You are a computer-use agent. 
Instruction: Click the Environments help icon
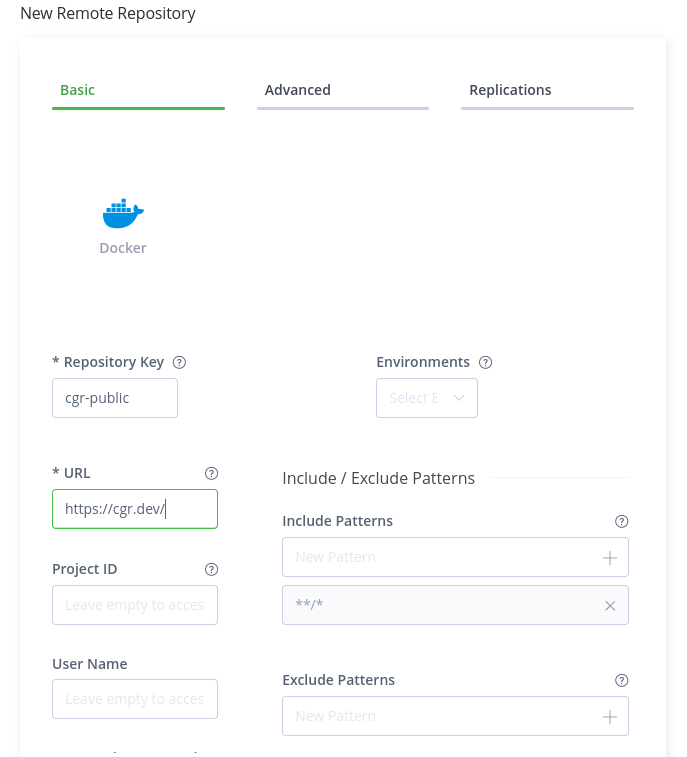coord(486,363)
